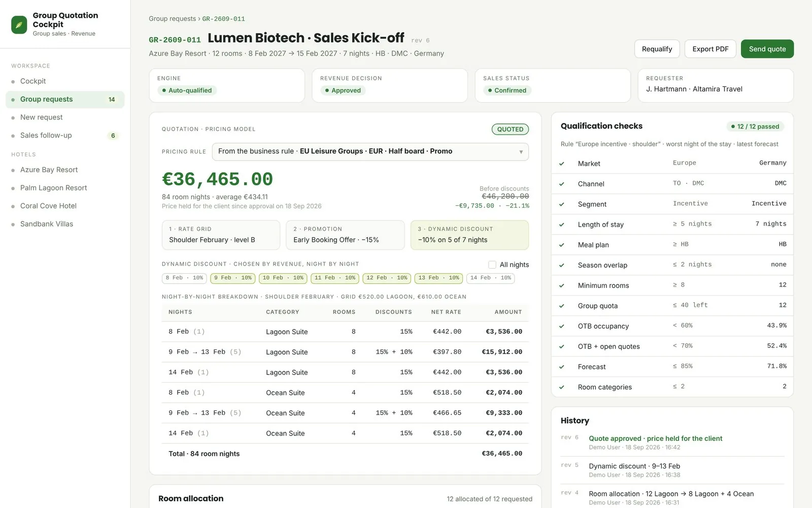The image size is (812, 508).
Task: Open the pricing rule dropdown
Action: coord(370,151)
